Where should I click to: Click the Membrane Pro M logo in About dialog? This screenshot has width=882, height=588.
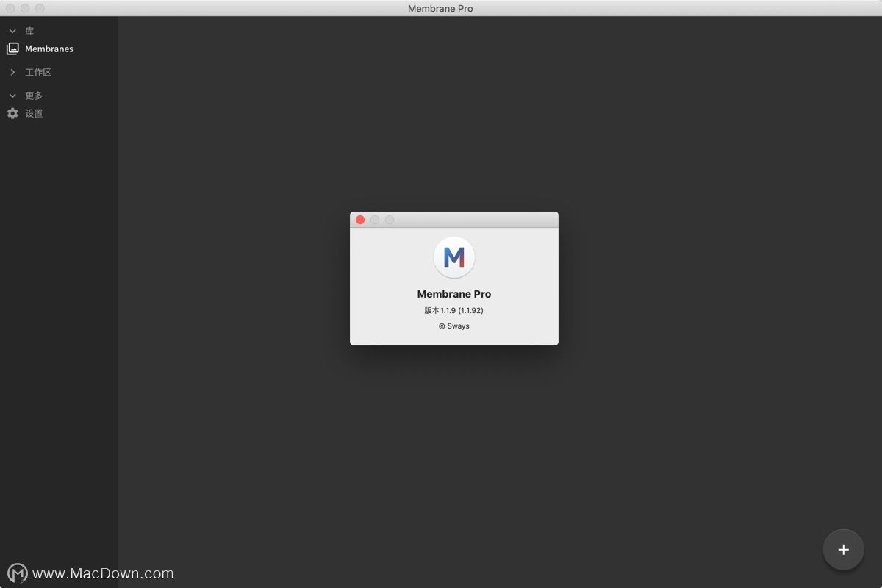(x=454, y=257)
